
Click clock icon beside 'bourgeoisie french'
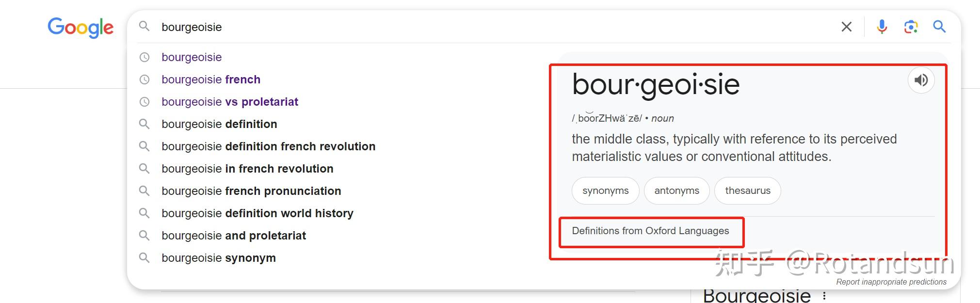tap(145, 80)
